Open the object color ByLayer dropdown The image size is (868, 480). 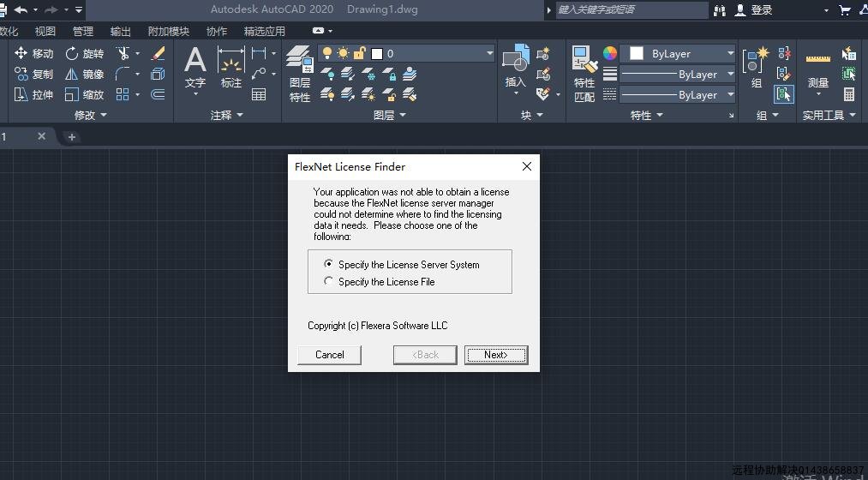[x=730, y=53]
